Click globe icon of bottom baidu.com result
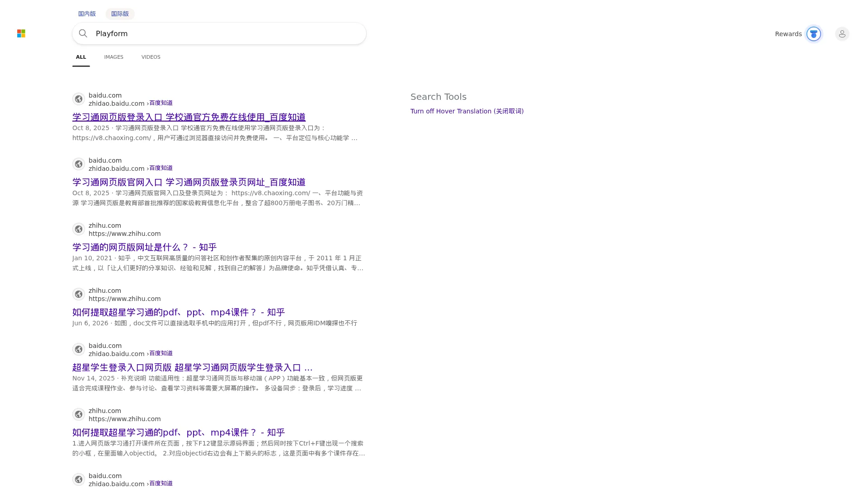Image resolution: width=868 pixels, height=488 pixels. [79, 479]
